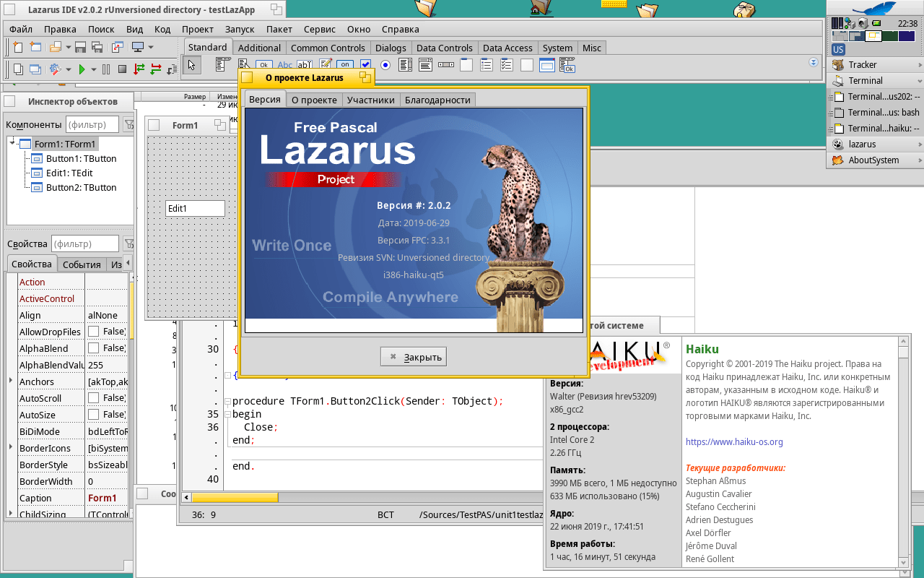Click the Stop debugger square icon
Image resolution: width=924 pixels, height=578 pixels.
tap(122, 69)
